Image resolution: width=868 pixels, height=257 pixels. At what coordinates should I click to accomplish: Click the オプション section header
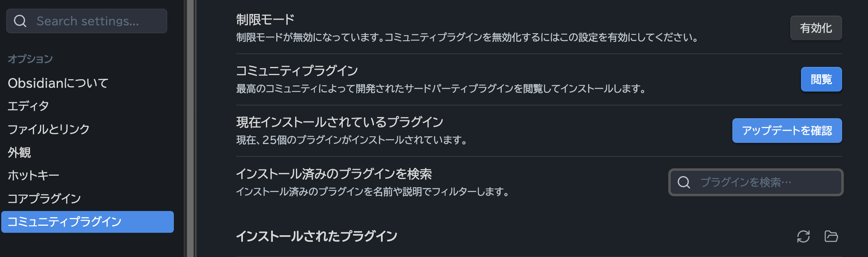point(30,59)
